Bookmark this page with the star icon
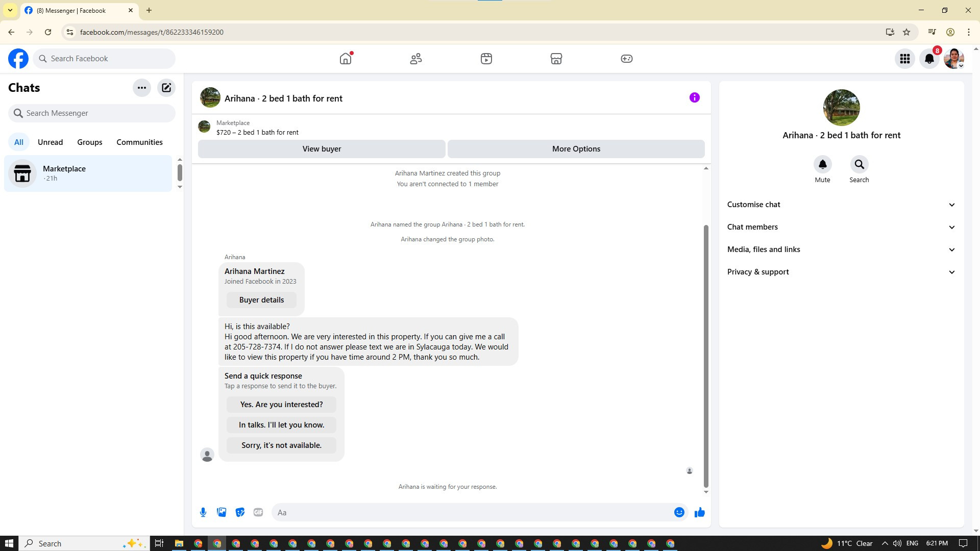980x551 pixels. 906,32
